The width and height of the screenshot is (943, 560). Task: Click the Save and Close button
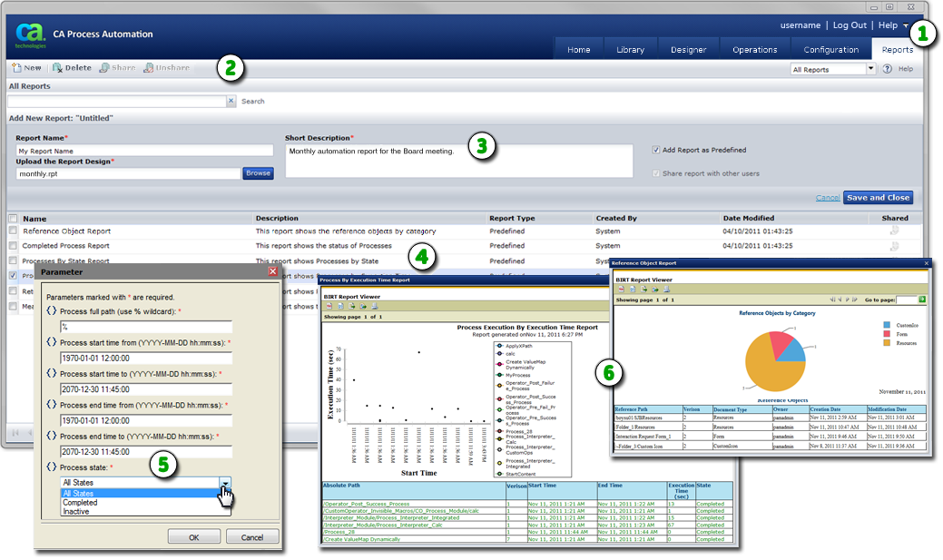(x=877, y=197)
